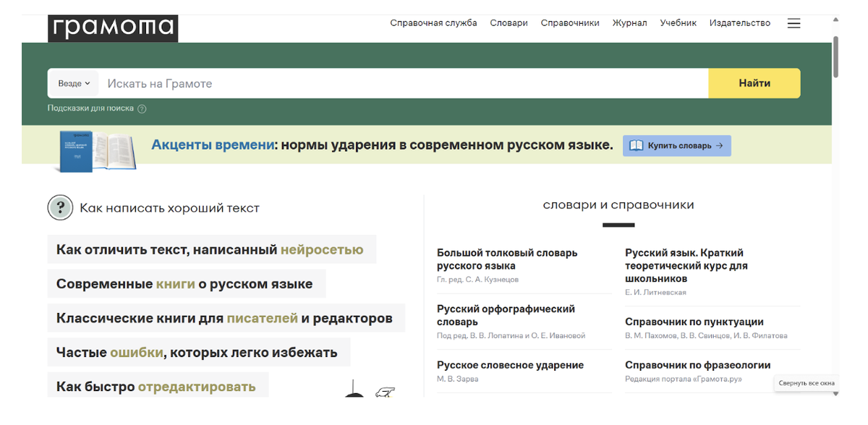Open Большой толковый словарь русского языка
868x425 pixels.
click(x=507, y=259)
